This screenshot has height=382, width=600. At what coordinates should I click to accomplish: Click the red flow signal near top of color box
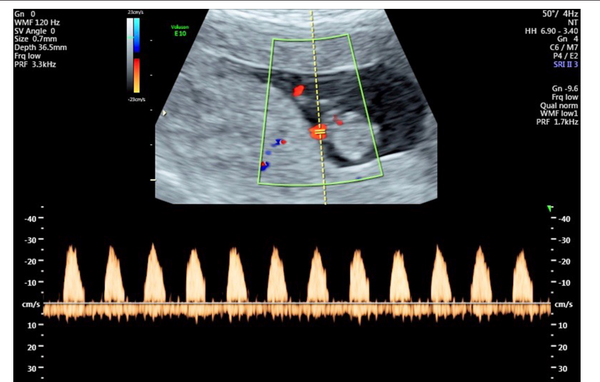coord(298,91)
